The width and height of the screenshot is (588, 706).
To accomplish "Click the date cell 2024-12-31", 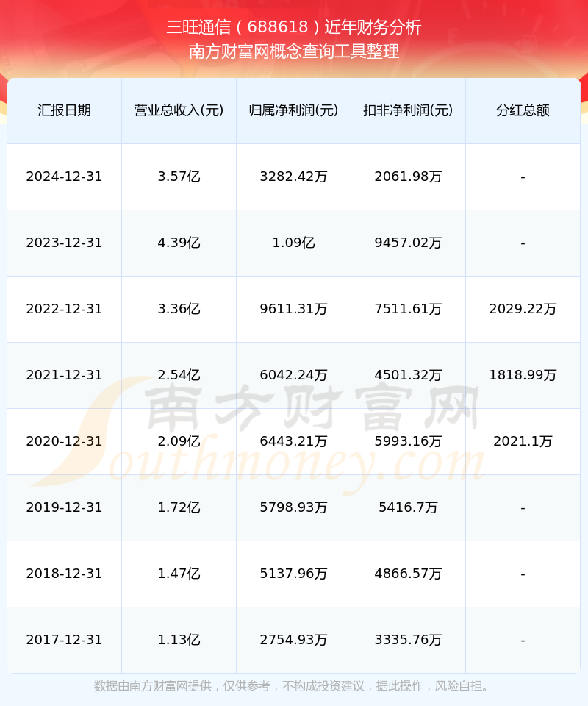I will pyautogui.click(x=65, y=176).
